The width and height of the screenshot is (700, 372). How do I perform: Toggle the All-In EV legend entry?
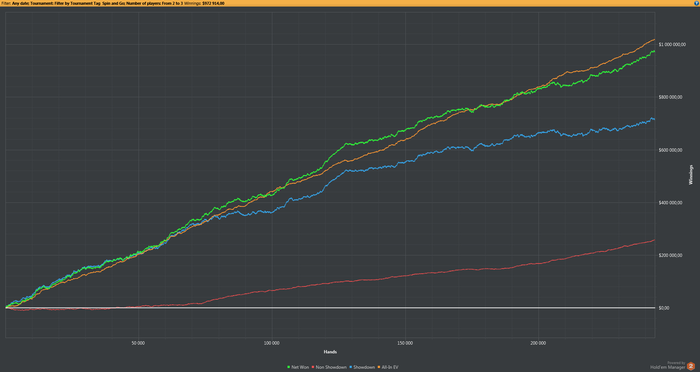click(x=388, y=367)
